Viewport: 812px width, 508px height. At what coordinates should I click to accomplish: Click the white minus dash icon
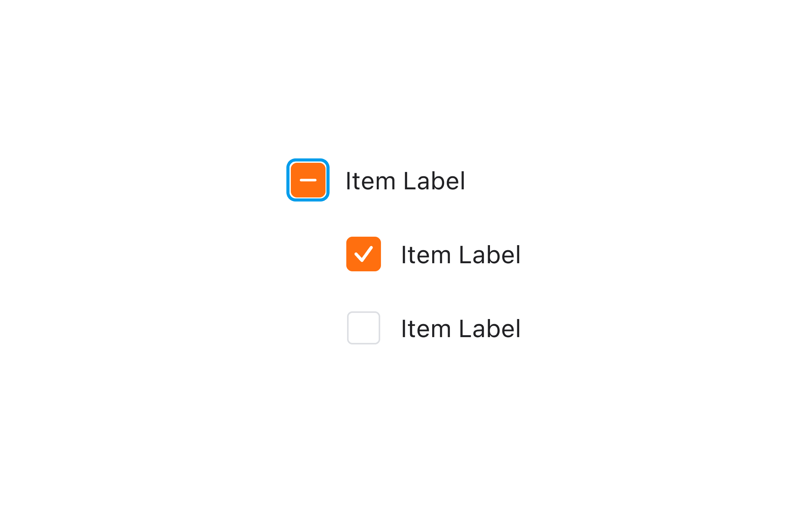click(308, 180)
